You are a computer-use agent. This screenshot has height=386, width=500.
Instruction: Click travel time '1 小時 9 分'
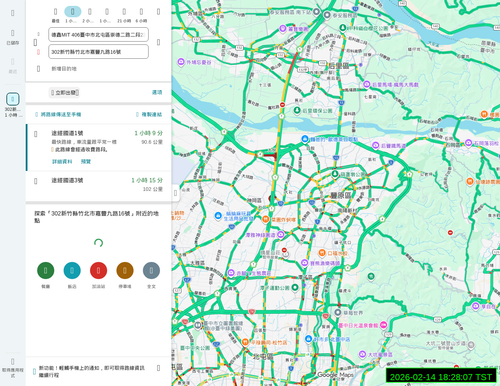coord(148,133)
